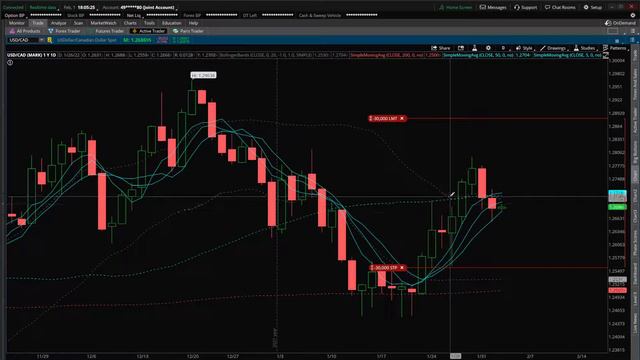Screen dimensions: 640x360
Task: Click the info icon at chart top-left
Action: click(10, 62)
